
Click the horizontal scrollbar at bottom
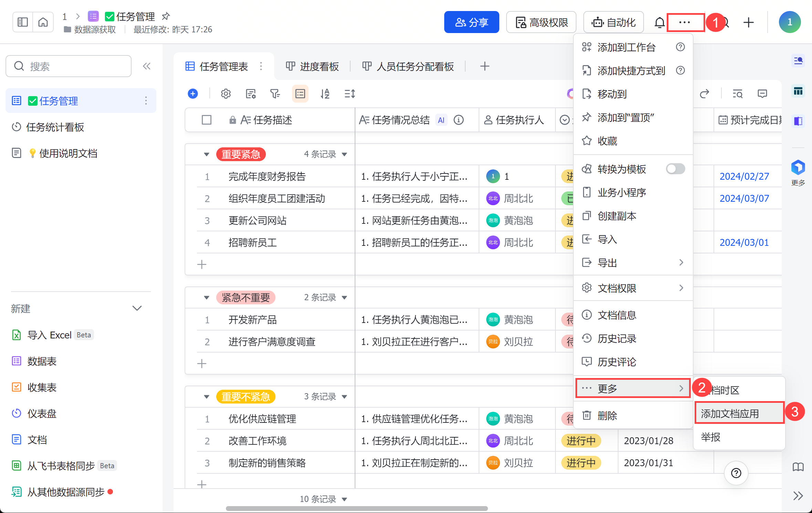[x=357, y=508]
